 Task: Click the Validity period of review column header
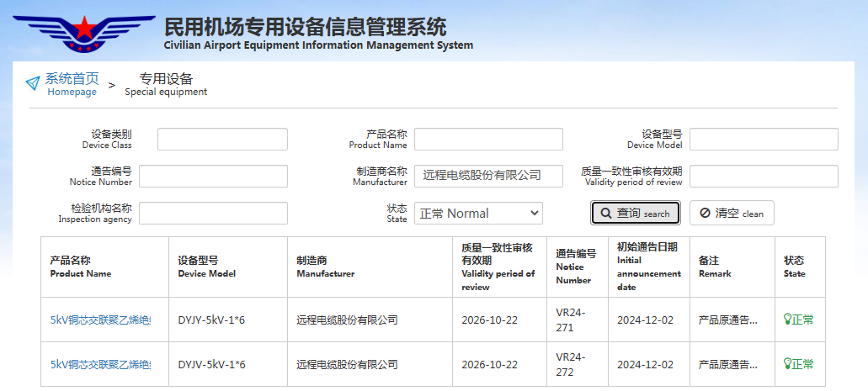499,267
